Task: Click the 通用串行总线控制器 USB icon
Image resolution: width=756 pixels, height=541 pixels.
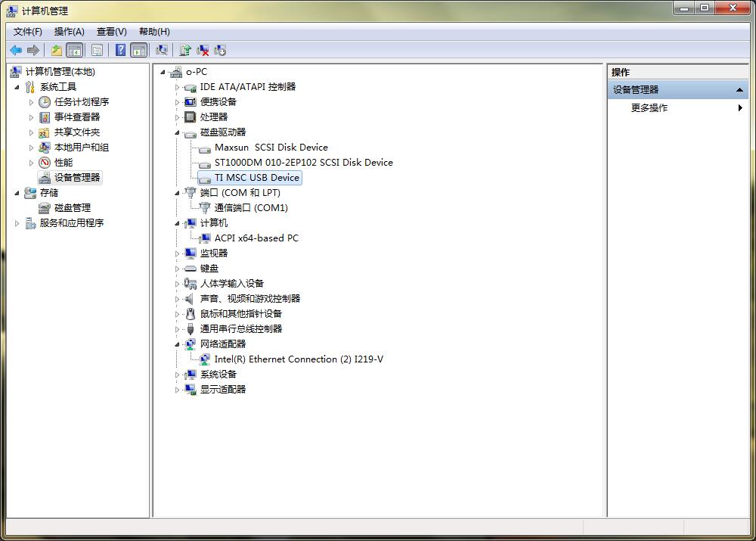Action: coord(190,329)
